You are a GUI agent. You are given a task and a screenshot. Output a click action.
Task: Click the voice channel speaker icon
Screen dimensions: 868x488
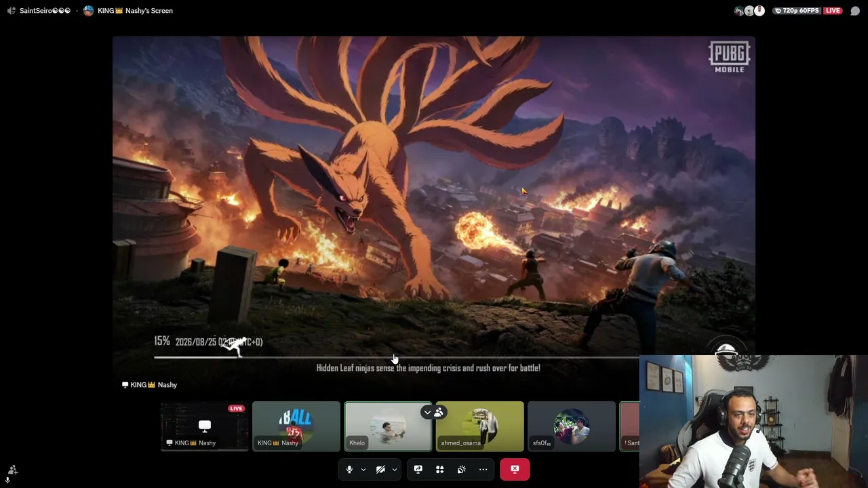pyautogui.click(x=11, y=11)
